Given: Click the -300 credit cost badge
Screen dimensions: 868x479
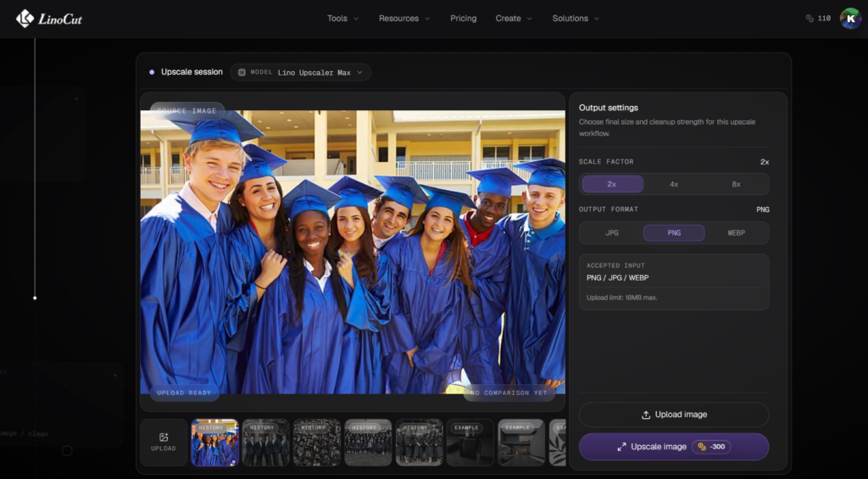Looking at the screenshot, I should point(711,447).
